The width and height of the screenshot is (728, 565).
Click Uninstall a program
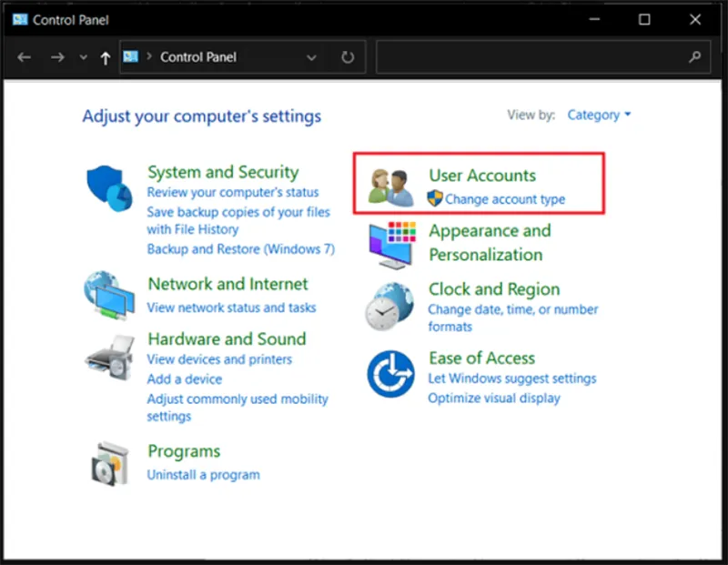pos(203,475)
